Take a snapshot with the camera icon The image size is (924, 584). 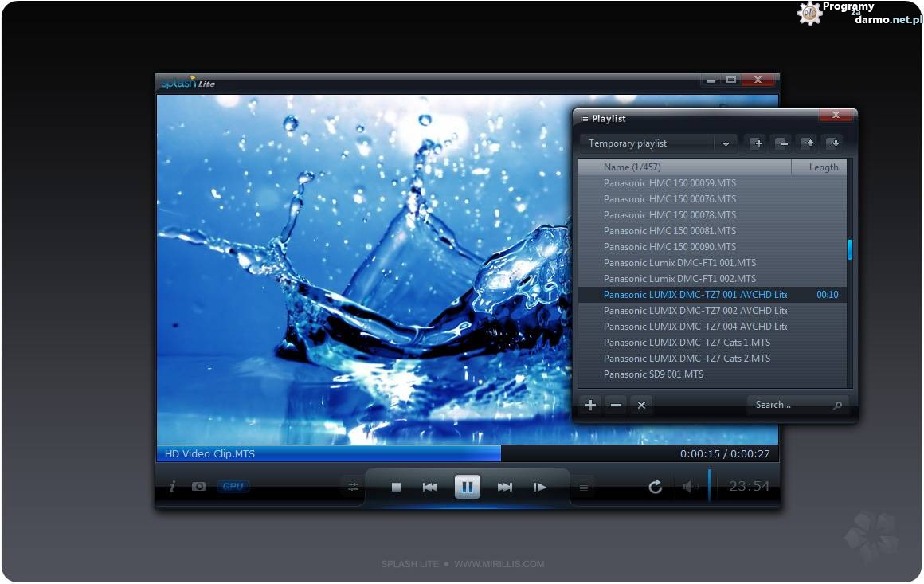(x=198, y=487)
